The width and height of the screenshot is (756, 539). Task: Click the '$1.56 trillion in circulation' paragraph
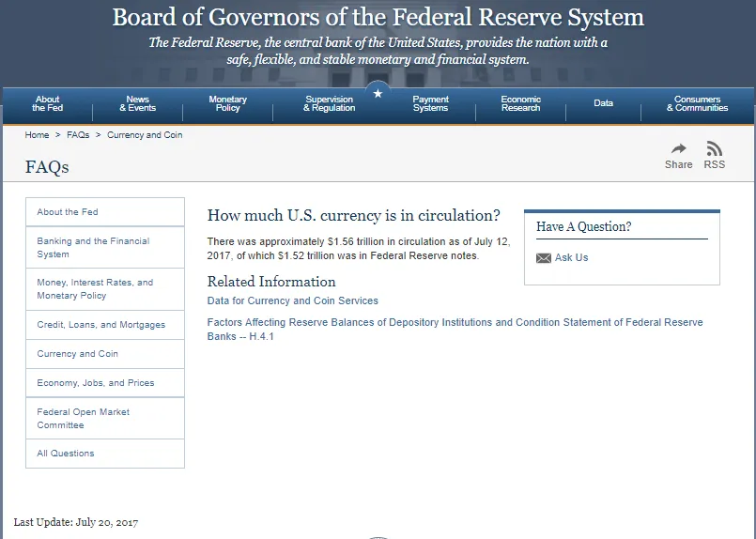coord(359,248)
